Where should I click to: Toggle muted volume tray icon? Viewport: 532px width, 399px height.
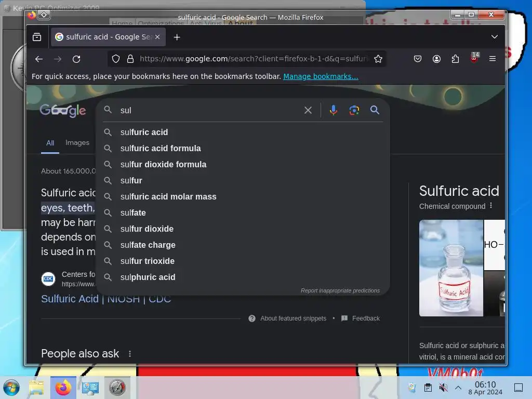click(443, 388)
